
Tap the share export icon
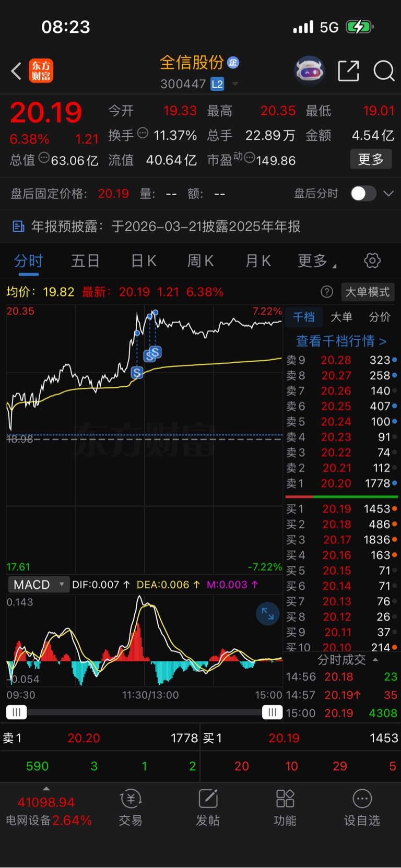click(348, 71)
